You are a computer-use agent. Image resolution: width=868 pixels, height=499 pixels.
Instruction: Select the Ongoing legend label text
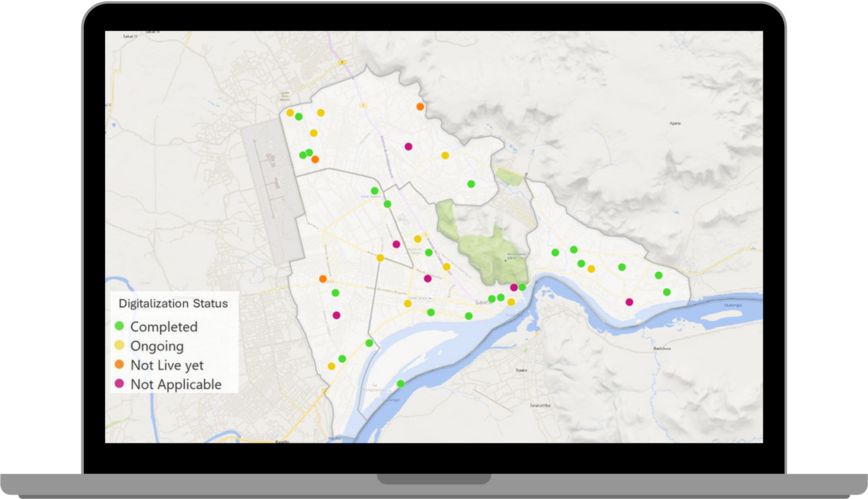(x=157, y=346)
